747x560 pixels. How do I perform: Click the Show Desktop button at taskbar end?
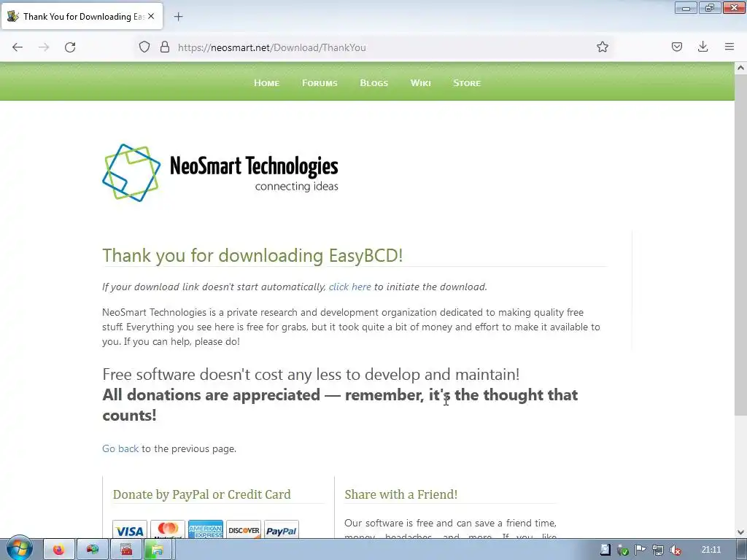[742, 550]
